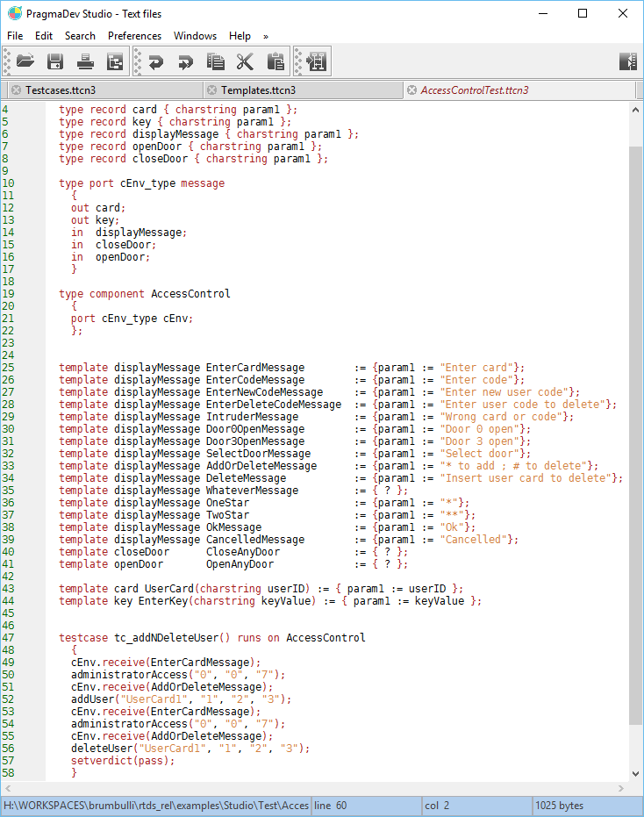
Task: Open the Windows menu
Action: (195, 36)
